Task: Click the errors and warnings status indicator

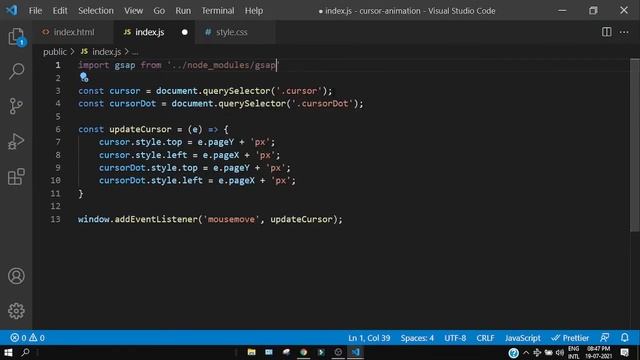Action: 27,338
